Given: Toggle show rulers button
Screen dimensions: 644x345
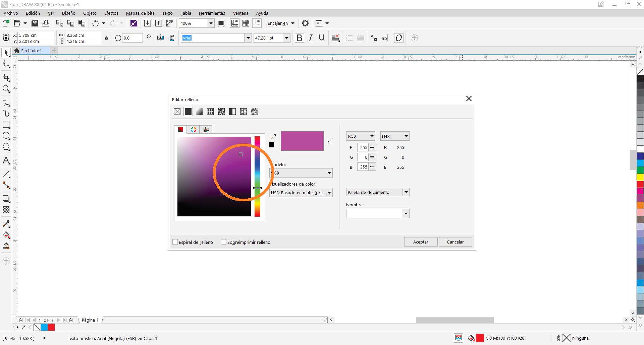Looking at the screenshot, I should (x=235, y=23).
